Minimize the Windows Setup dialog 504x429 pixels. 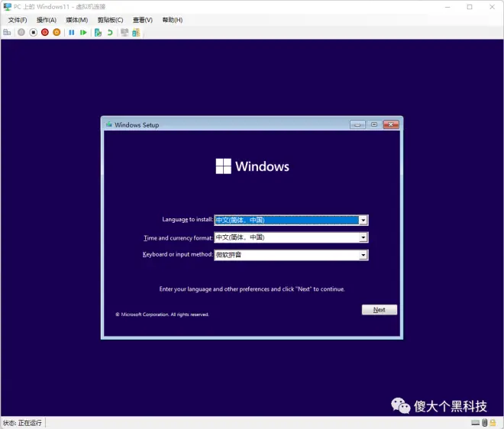pos(357,124)
